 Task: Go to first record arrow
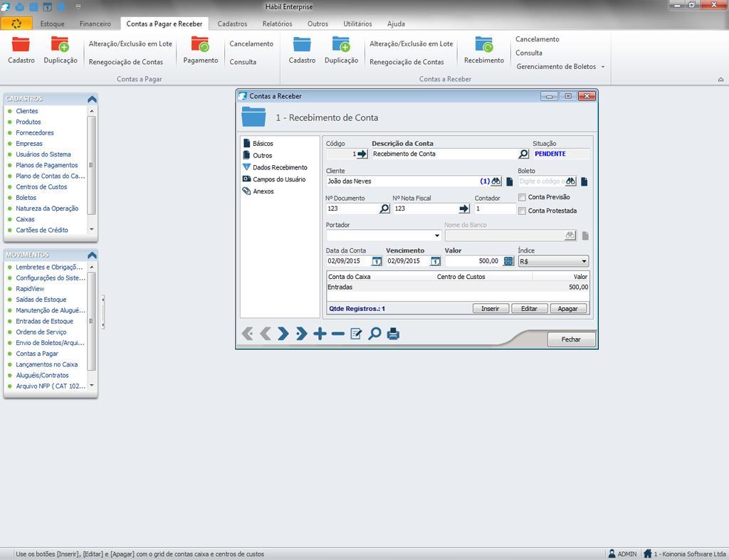point(247,334)
